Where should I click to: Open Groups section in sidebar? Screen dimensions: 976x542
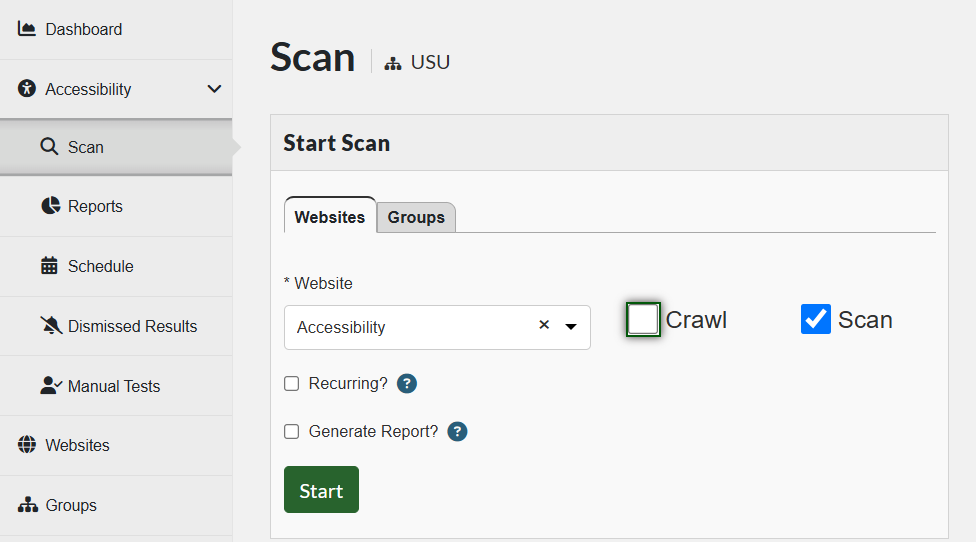(x=116, y=505)
